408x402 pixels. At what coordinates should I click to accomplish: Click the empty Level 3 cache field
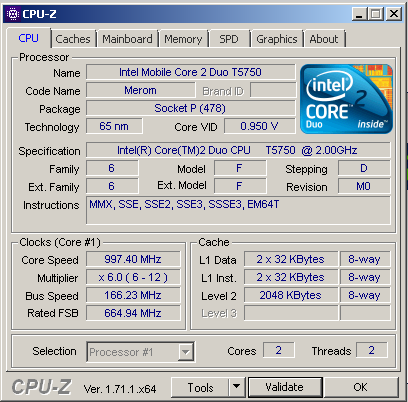point(291,313)
